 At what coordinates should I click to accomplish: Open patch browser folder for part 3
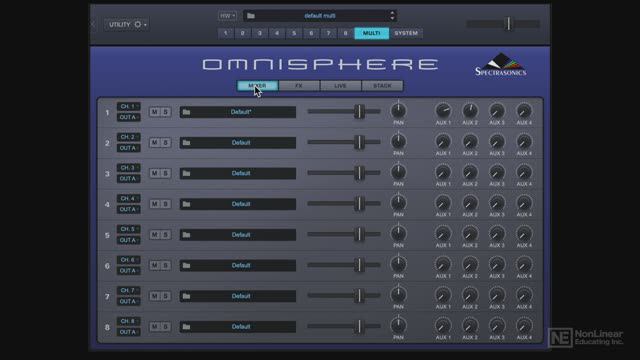coord(186,173)
